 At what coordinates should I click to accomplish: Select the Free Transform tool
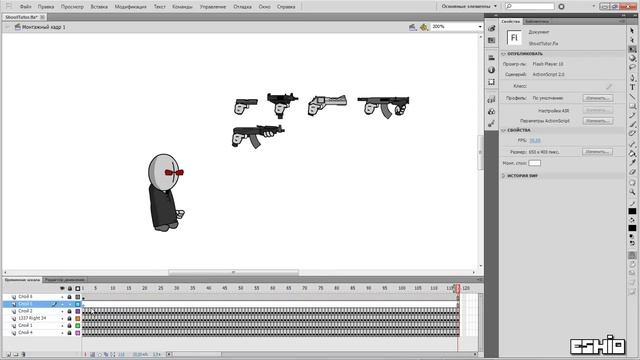tap(632, 49)
